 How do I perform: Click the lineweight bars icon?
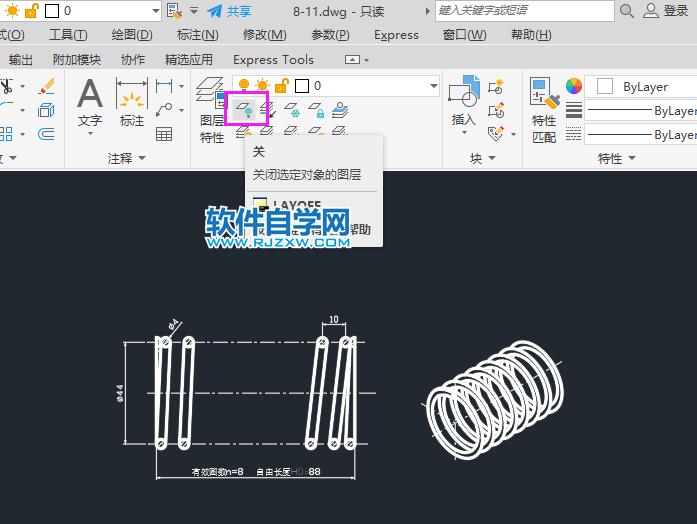(x=574, y=110)
